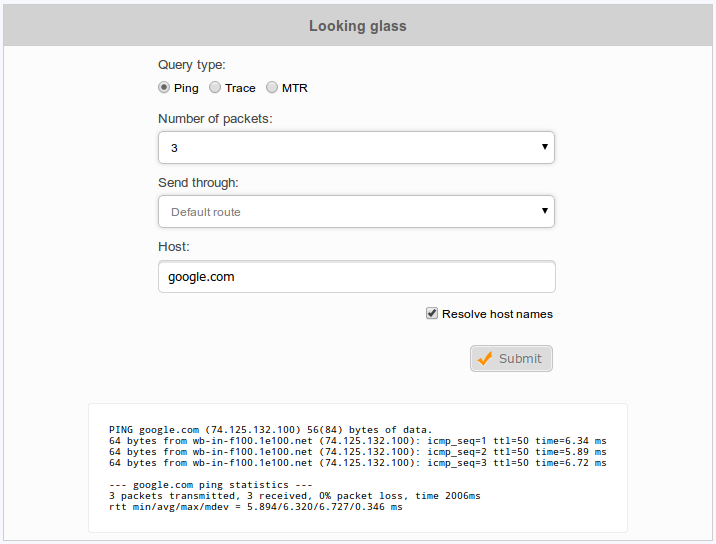The height and width of the screenshot is (544, 716).
Task: Click the Submit button
Action: pos(511,359)
